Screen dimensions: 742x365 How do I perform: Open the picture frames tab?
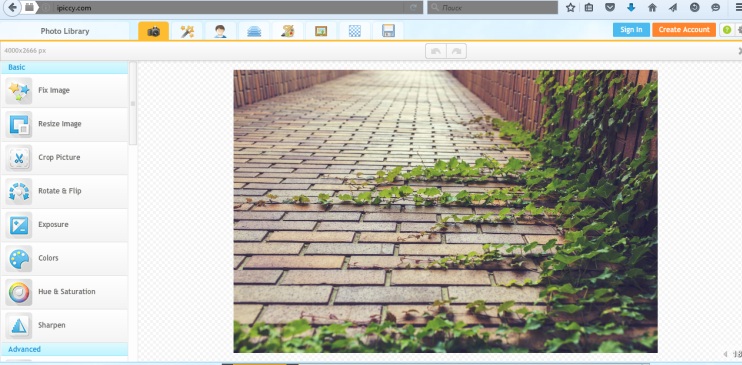321,31
